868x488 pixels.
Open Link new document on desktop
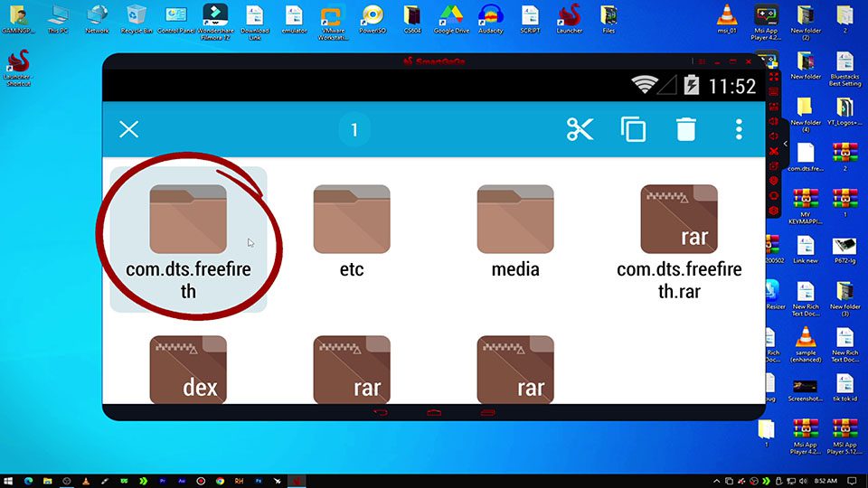click(x=806, y=249)
